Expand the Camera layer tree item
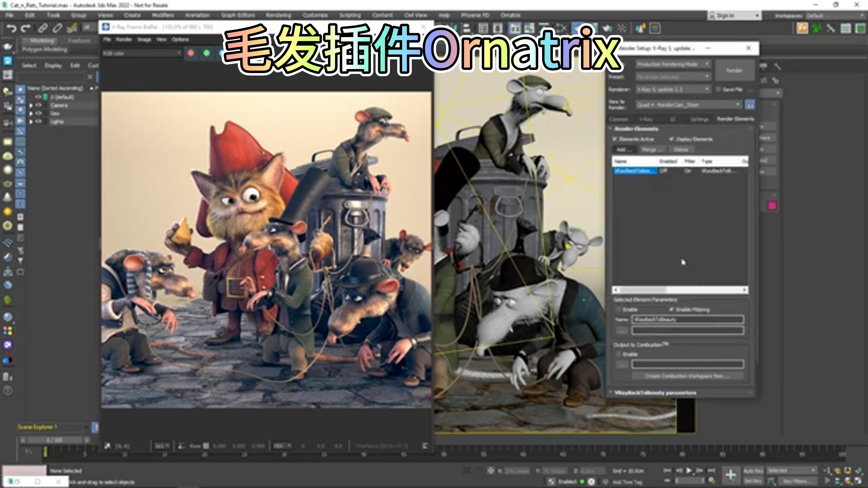 coord(31,106)
